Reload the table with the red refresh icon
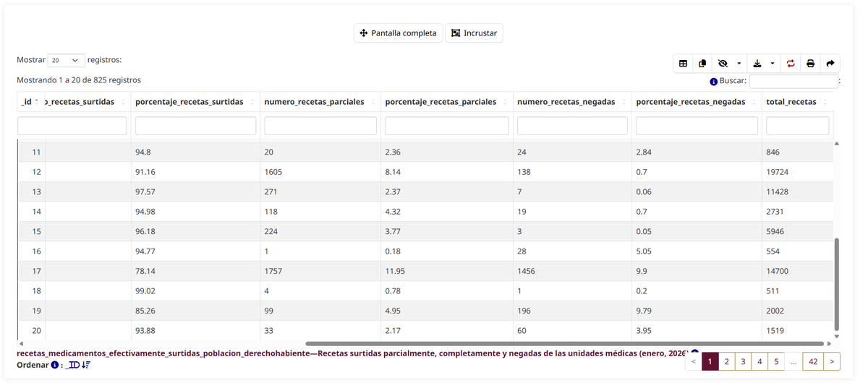868x388 pixels. point(791,64)
